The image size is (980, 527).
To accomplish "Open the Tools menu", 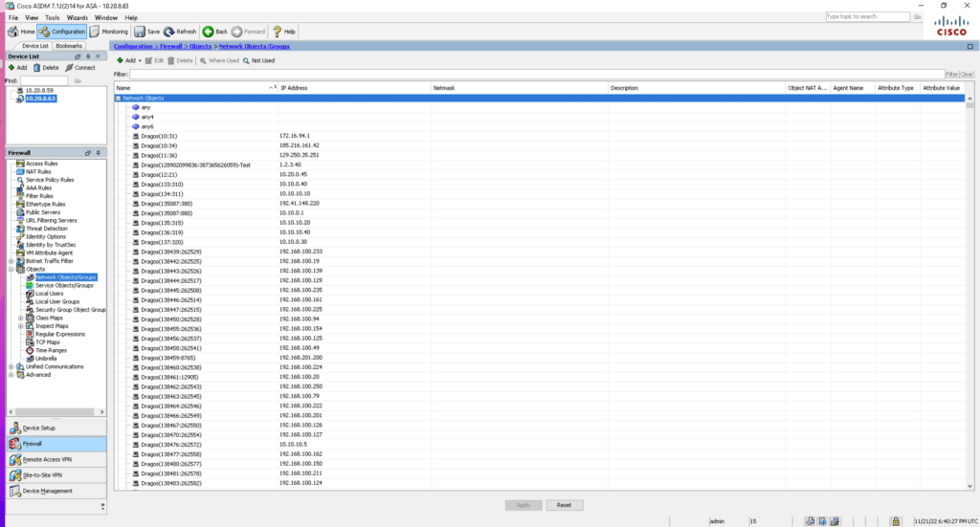I will point(53,18).
